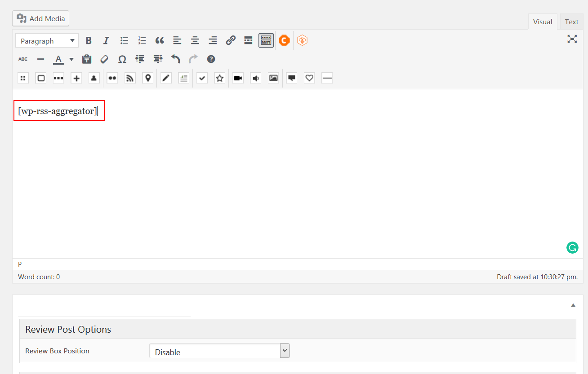Align text left
The image size is (588, 374).
coord(178,41)
